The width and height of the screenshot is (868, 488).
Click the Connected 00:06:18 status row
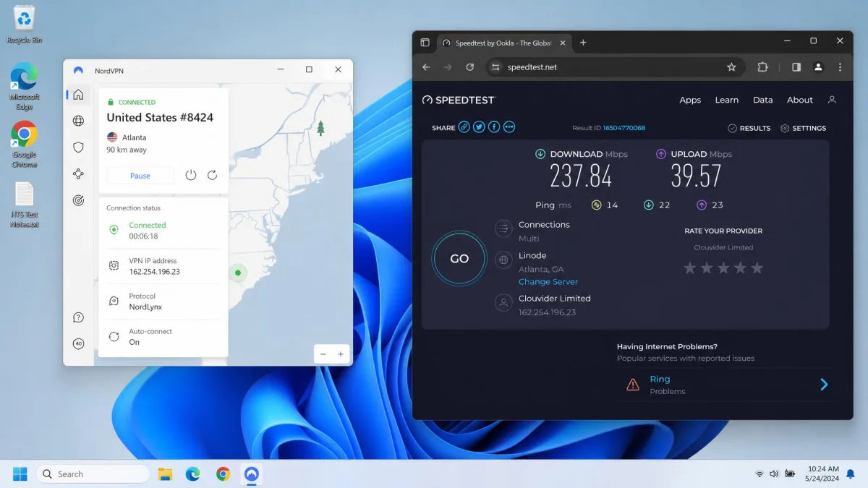coord(163,231)
